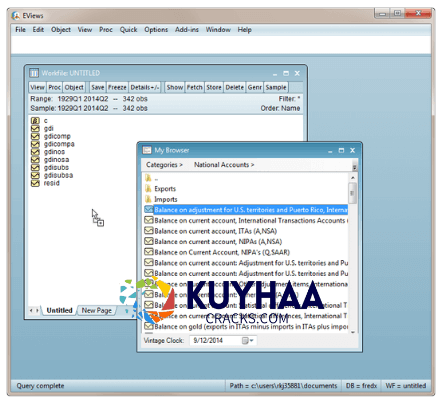Select the gdicompa series icon

point(35,144)
